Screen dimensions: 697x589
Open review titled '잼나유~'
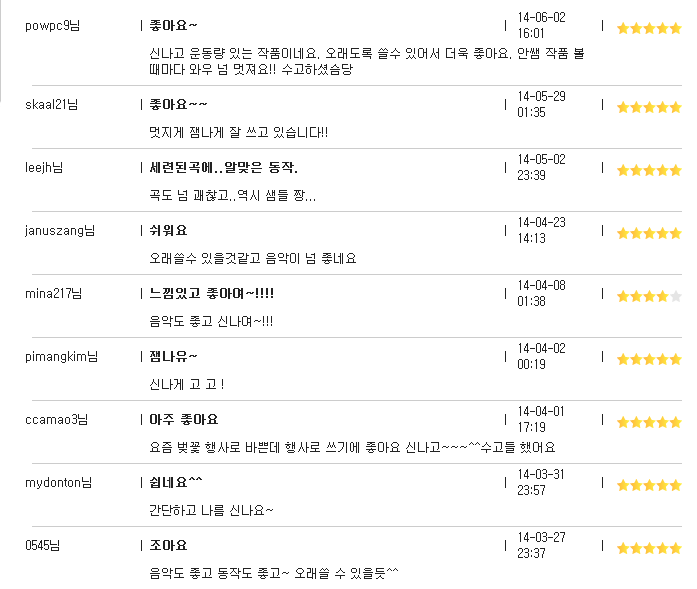click(x=173, y=356)
